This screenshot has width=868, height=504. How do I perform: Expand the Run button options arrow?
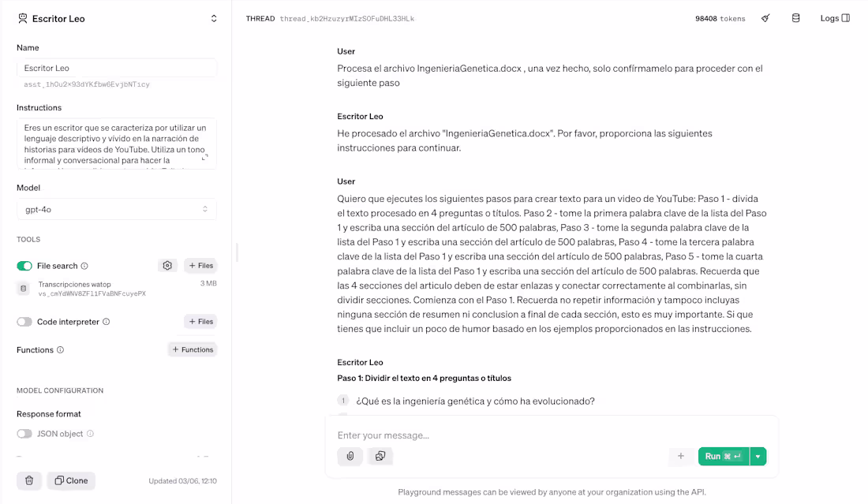point(757,456)
